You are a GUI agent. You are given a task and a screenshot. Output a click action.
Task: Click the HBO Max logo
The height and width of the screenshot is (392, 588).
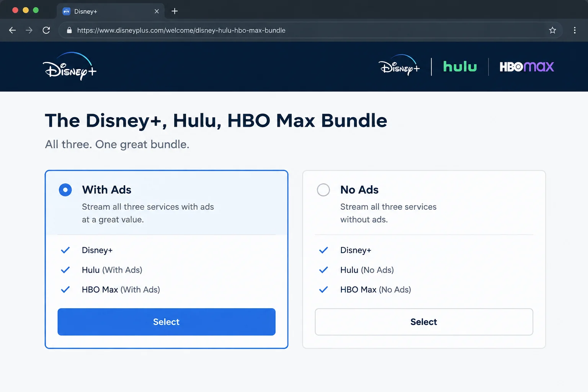pyautogui.click(x=527, y=67)
